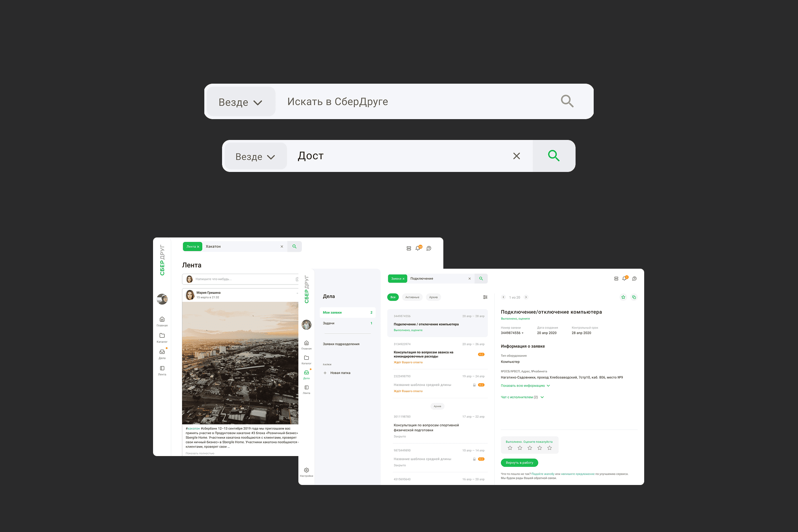Open the 'Везде' dropdown next to 'Дост'
798x532 pixels.
click(x=255, y=157)
